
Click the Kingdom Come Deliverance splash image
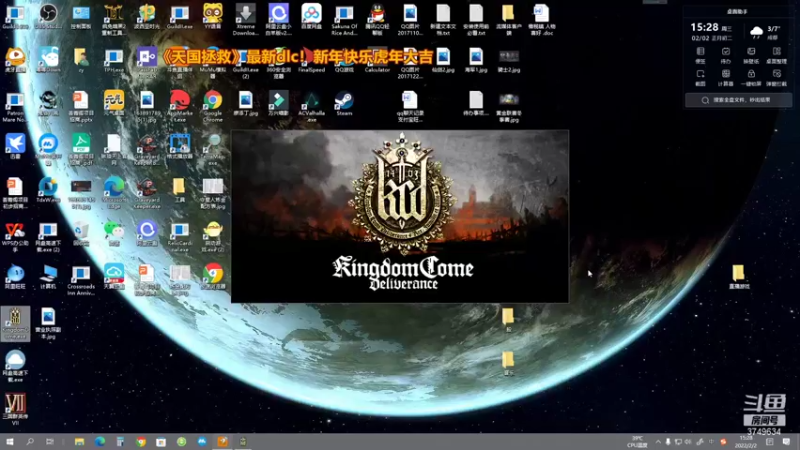coord(400,216)
